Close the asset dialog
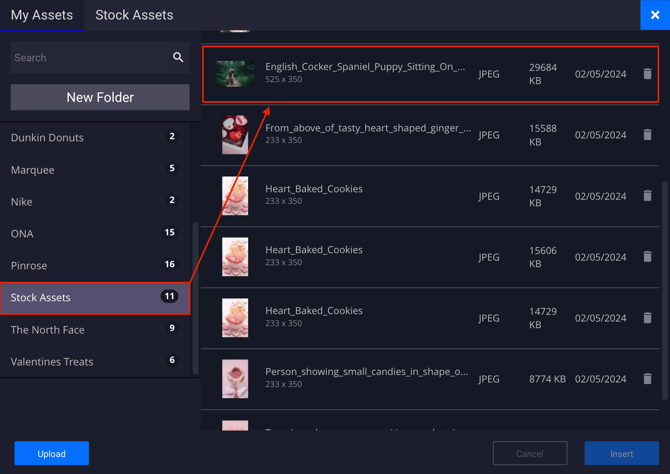Screen dimensions: 670x474 [x=655, y=15]
